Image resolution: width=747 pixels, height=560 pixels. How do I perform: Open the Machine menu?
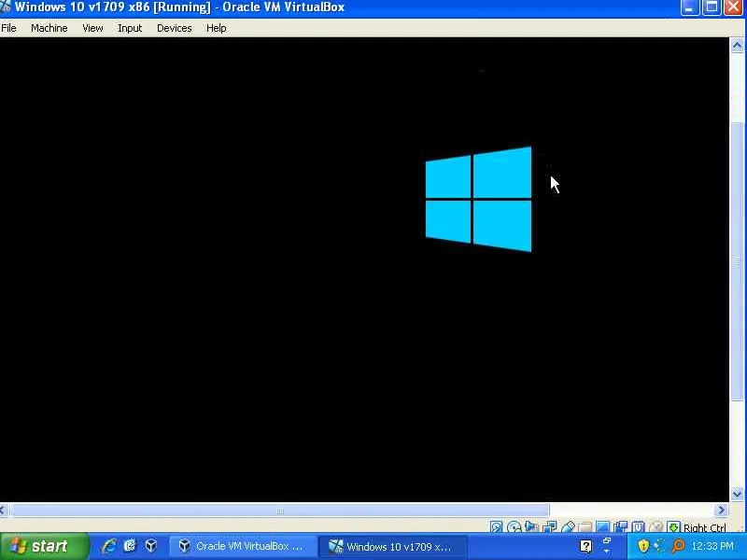49,28
